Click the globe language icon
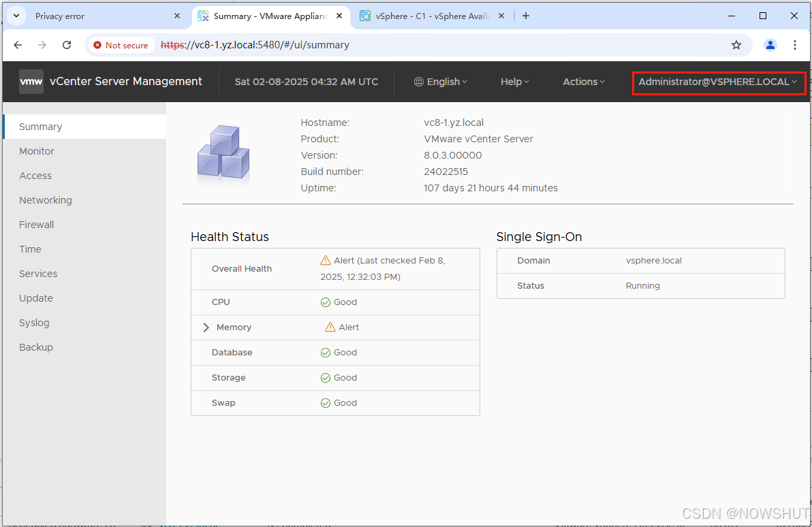This screenshot has width=812, height=527. click(419, 82)
